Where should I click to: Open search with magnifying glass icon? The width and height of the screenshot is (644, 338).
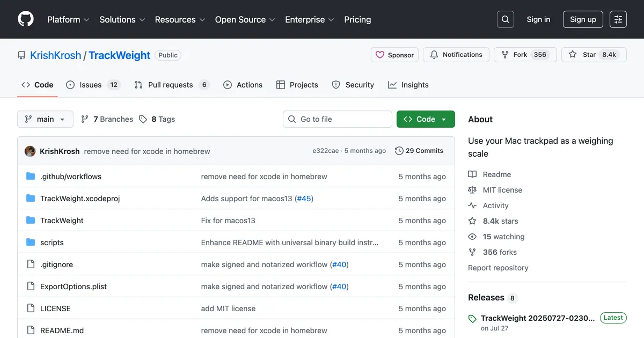pyautogui.click(x=505, y=19)
